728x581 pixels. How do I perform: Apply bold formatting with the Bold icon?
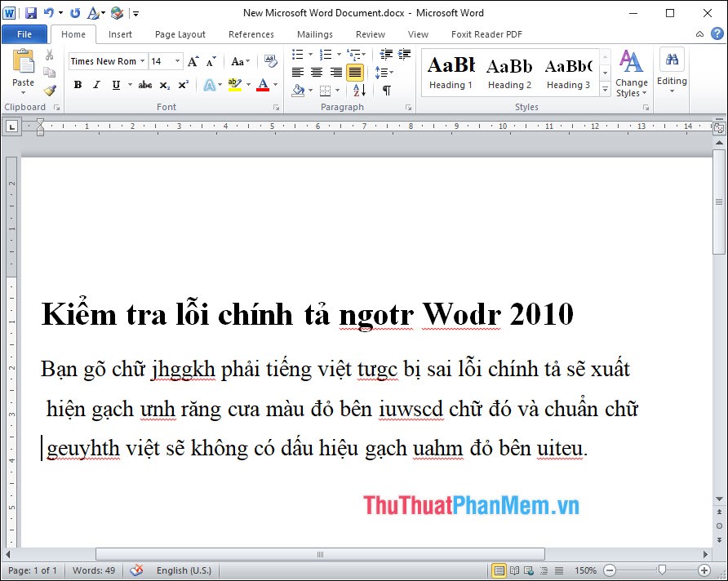coord(78,86)
